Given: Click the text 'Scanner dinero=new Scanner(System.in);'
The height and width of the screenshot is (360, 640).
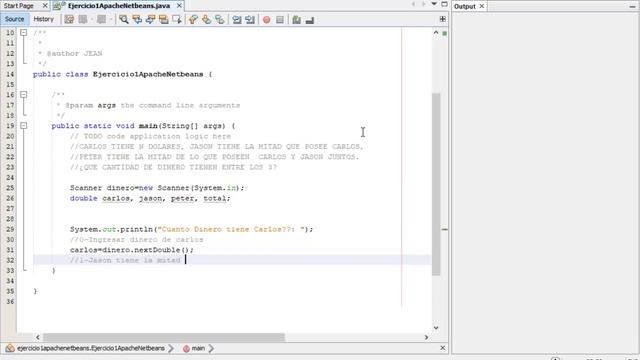Looking at the screenshot, I should [x=157, y=188].
